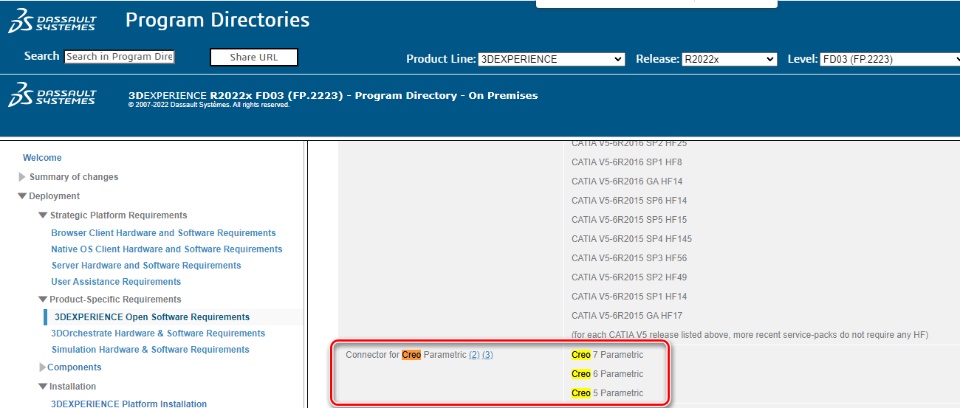The height and width of the screenshot is (408, 960).
Task: Open Server Hardware and Software Requirements
Action: pos(146,265)
